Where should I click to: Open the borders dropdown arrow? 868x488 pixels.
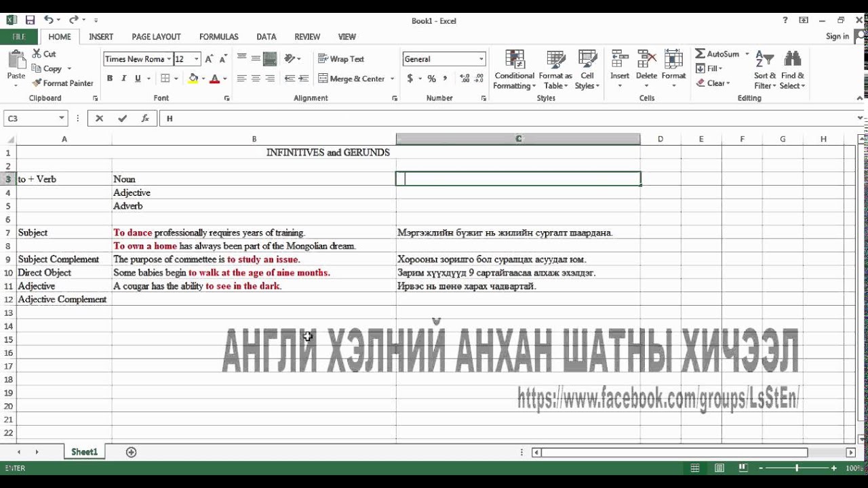point(176,79)
